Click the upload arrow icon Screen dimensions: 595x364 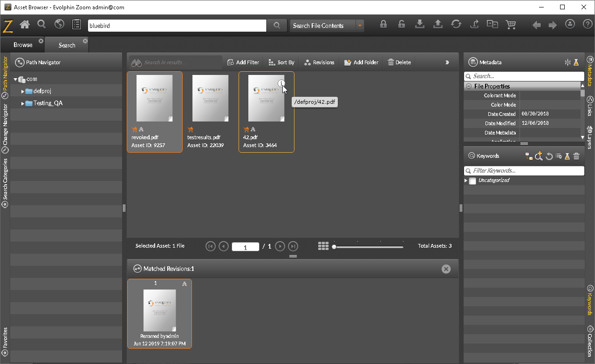click(x=438, y=25)
